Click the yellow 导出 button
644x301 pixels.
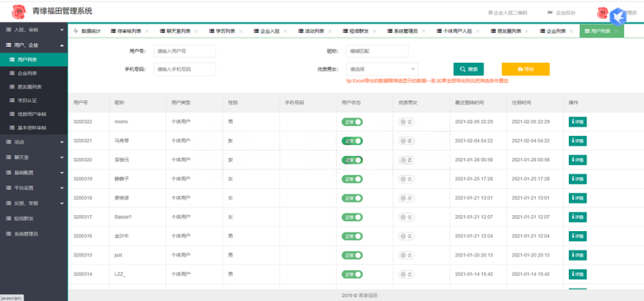coord(526,69)
